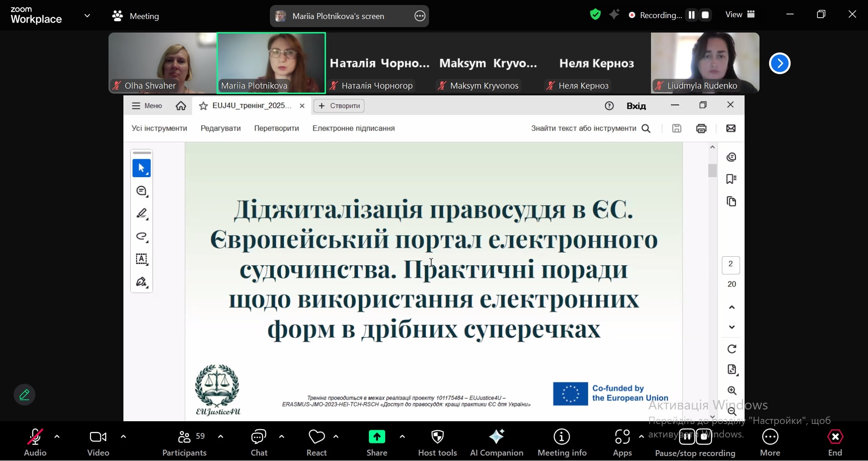Open the Participants panel
Image resolution: width=868 pixels, height=461 pixels.
click(184, 442)
